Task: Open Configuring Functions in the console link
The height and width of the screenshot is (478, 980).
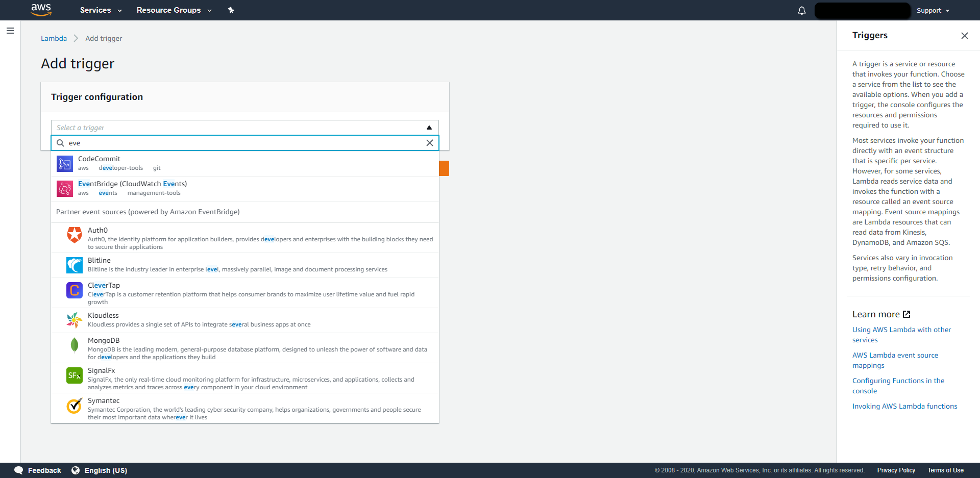Action: pos(898,386)
